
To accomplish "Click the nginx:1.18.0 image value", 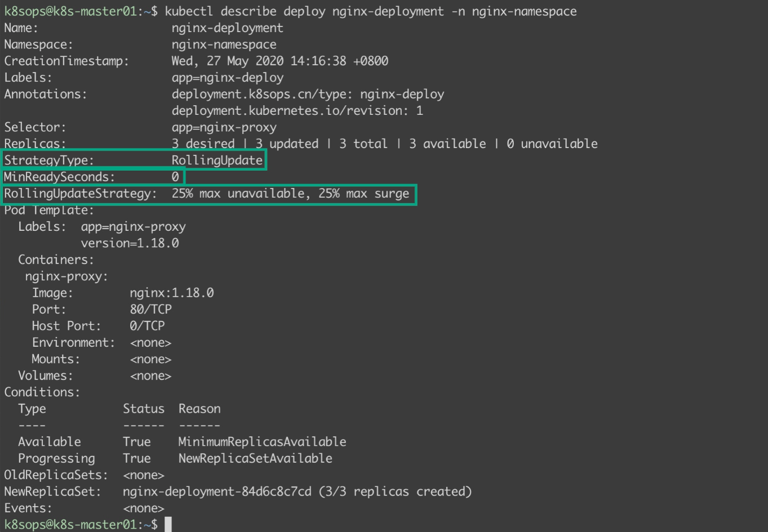I will (172, 293).
